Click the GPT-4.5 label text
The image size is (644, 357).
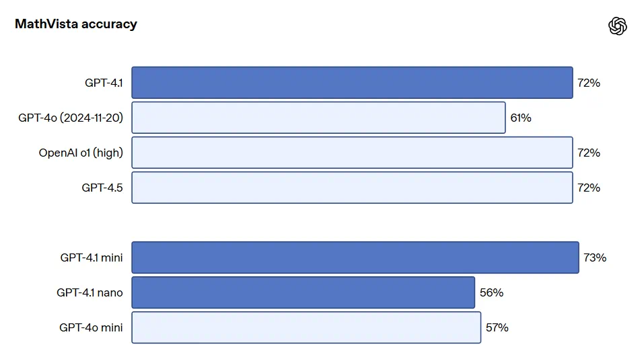102,188
